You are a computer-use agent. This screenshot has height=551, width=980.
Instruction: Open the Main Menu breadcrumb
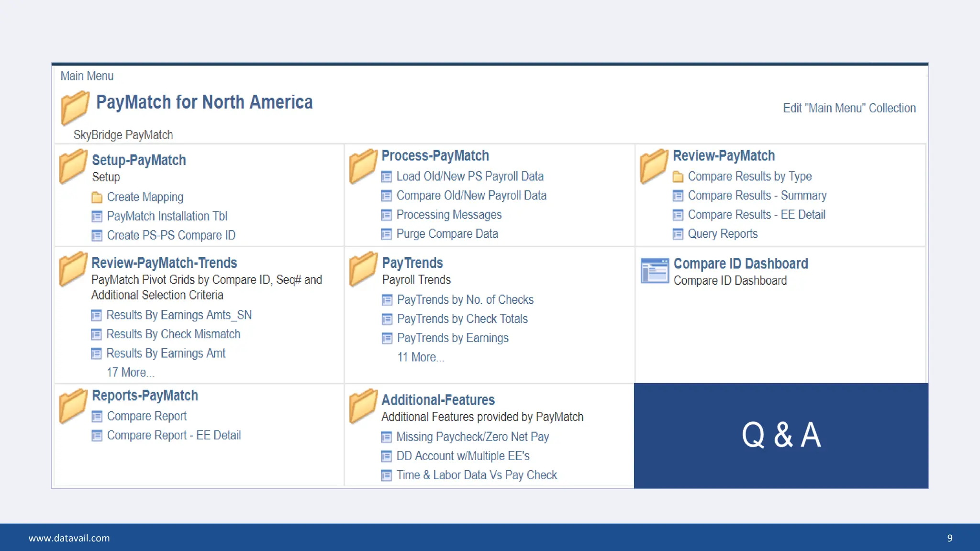tap(87, 76)
